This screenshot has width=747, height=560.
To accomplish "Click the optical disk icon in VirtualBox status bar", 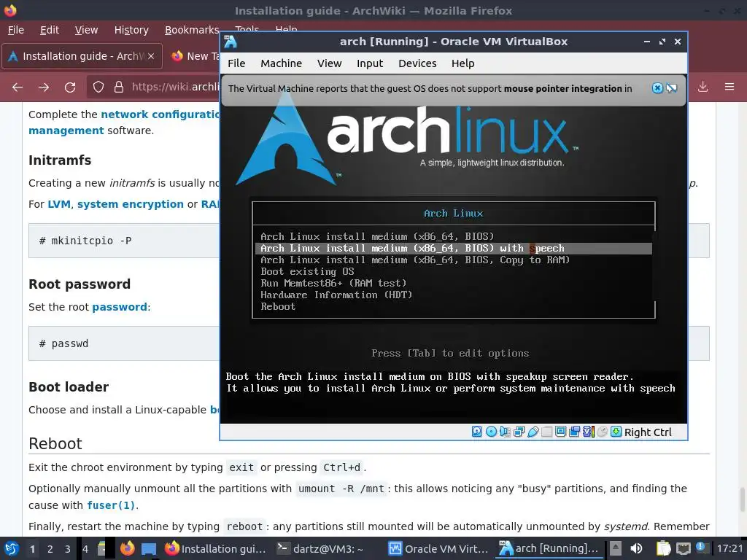I will coord(491,432).
